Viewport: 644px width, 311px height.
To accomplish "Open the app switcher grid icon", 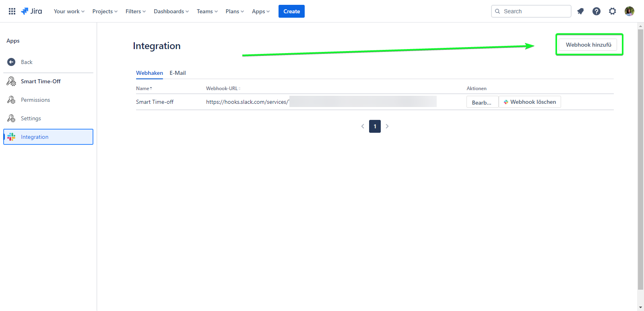I will (x=12, y=11).
